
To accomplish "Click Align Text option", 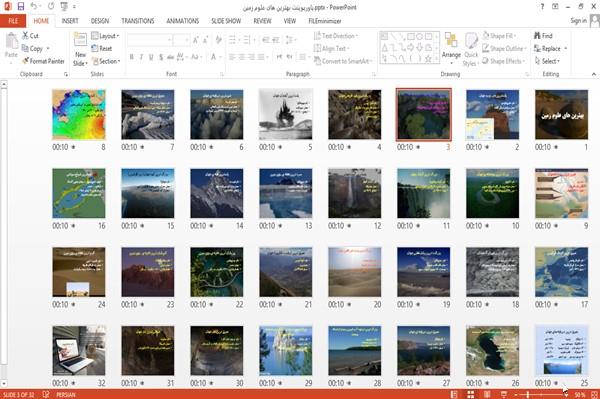I will pos(331,49).
